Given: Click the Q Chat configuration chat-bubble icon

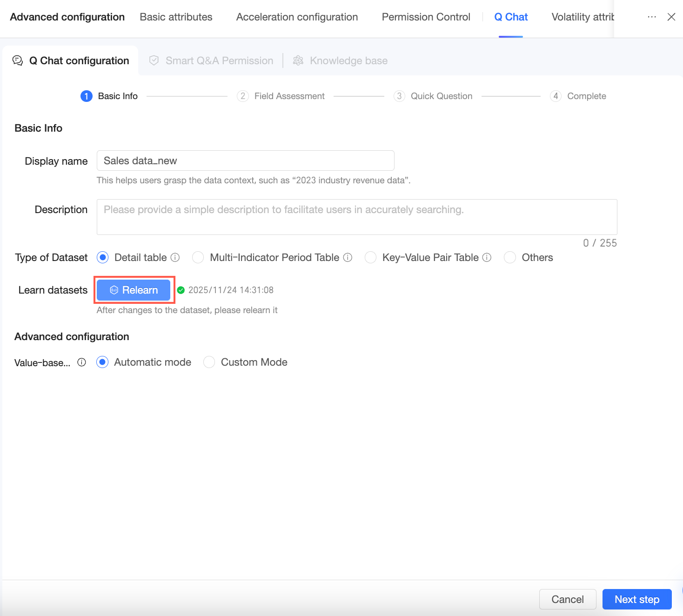Looking at the screenshot, I should tap(18, 60).
